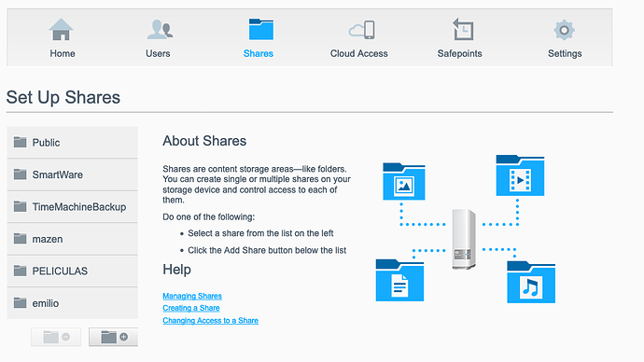Click 'Select a share from the list' bullet
This screenshot has width=644, height=362.
point(260,233)
